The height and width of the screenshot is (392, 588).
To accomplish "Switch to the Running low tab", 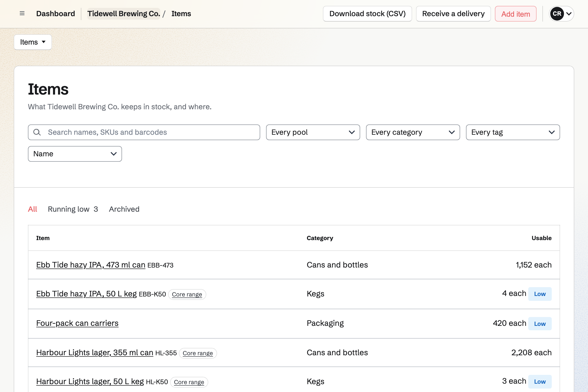I will (73, 209).
